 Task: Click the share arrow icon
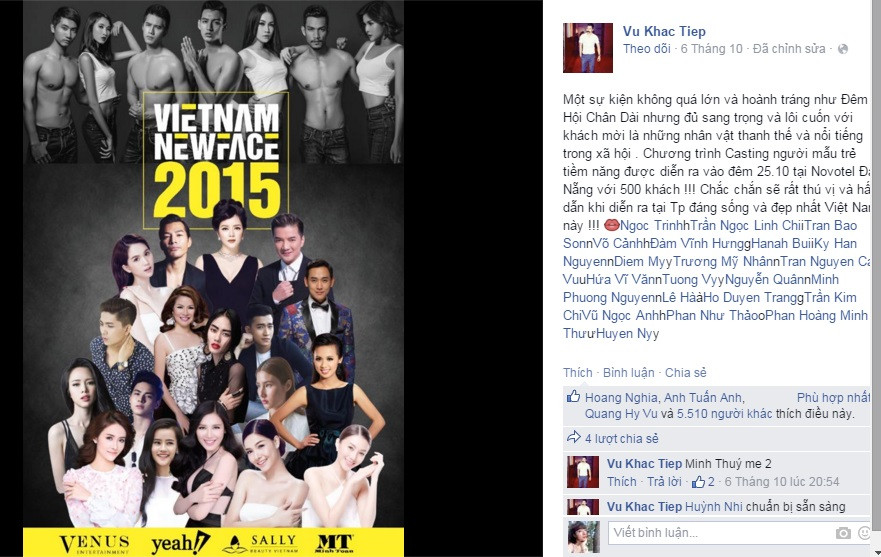click(x=573, y=437)
